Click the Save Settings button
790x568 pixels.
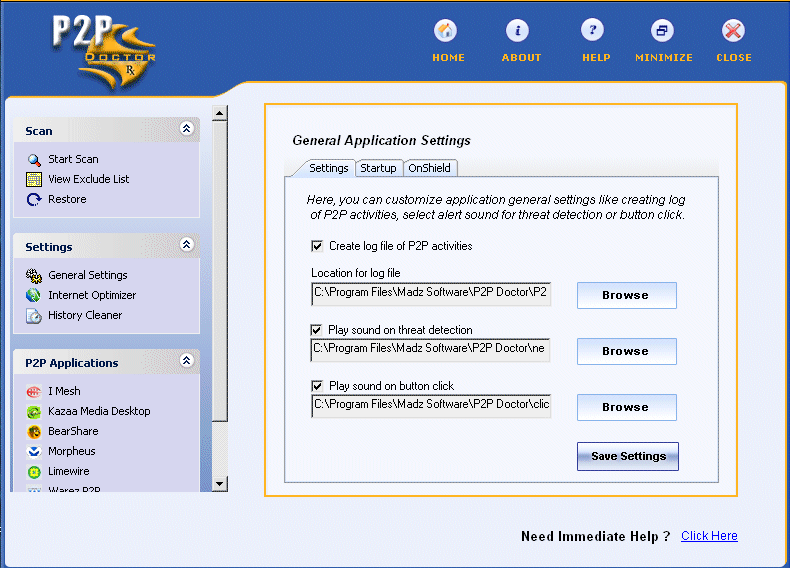628,456
